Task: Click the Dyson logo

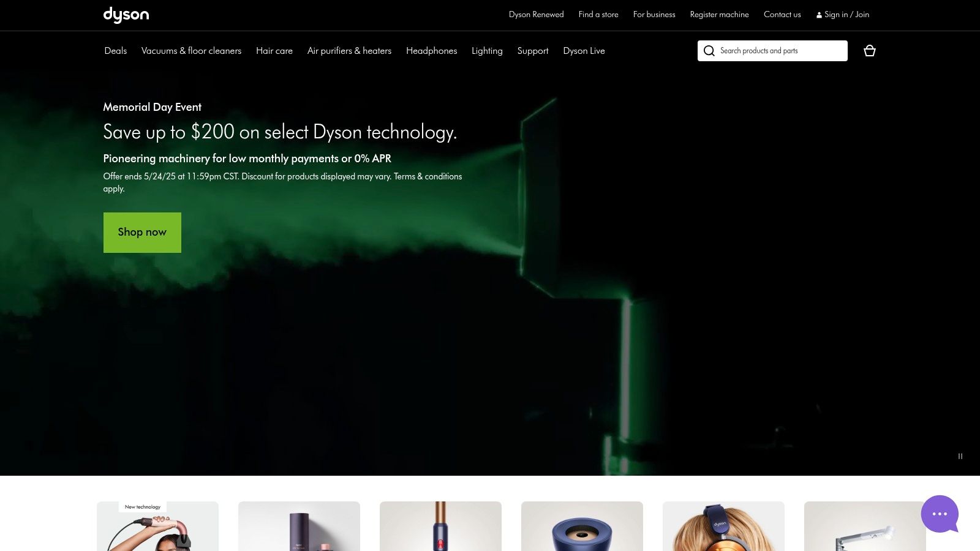Action: point(126,15)
